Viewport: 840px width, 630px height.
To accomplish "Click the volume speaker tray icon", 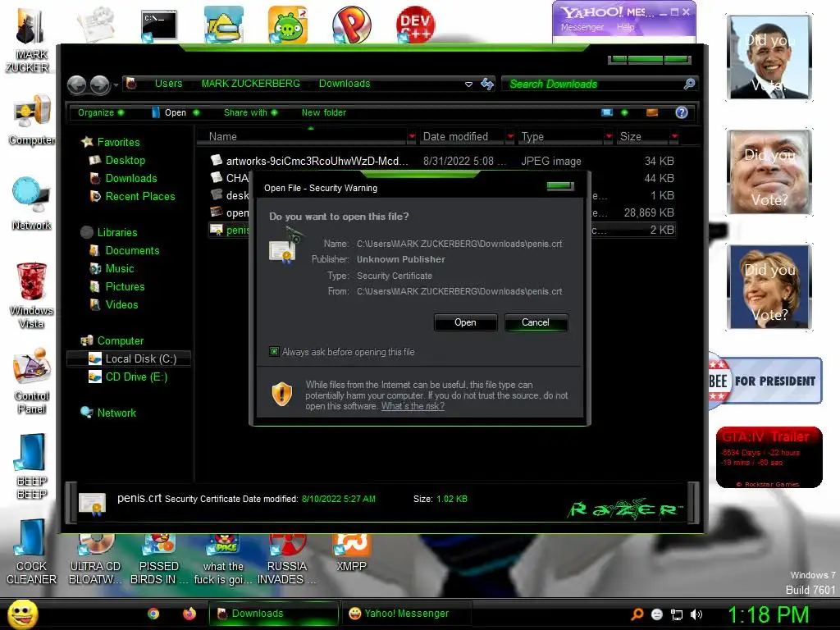I will [696, 614].
